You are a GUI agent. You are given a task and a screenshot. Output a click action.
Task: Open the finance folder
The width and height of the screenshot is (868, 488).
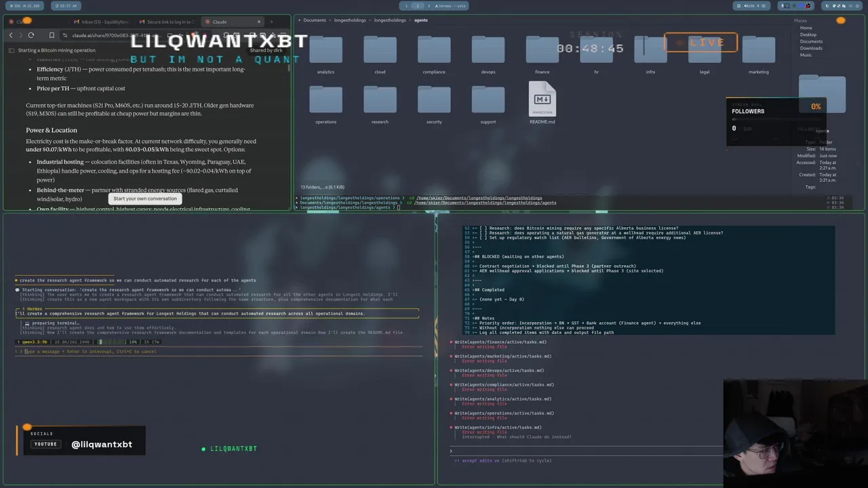(x=542, y=54)
